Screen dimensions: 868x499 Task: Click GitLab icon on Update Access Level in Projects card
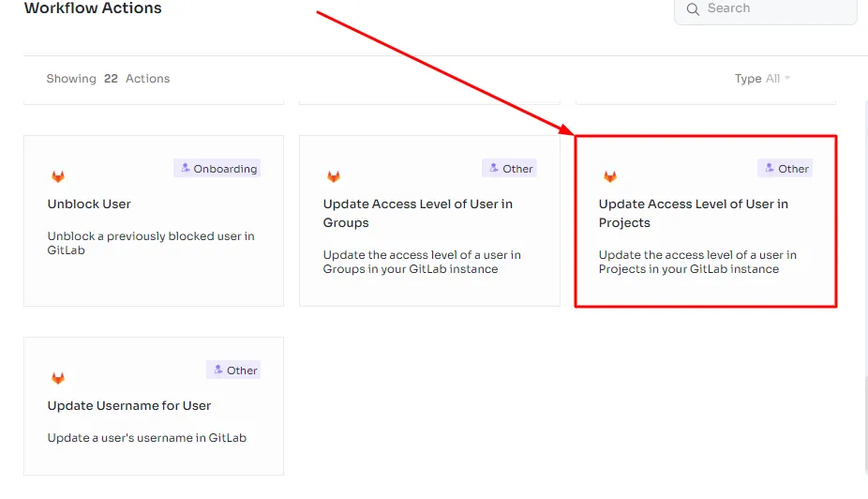pos(609,176)
